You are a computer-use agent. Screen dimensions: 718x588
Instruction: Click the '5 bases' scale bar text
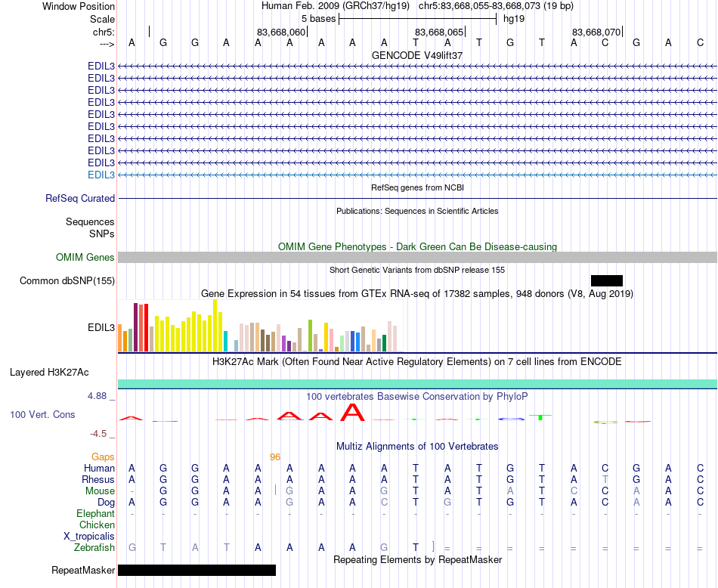tap(319, 19)
